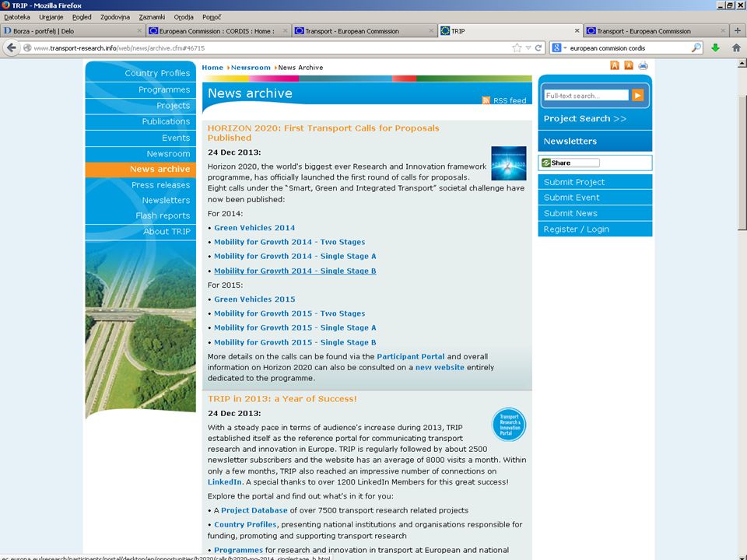
Task: Click the search magnifier icon
Action: [696, 47]
